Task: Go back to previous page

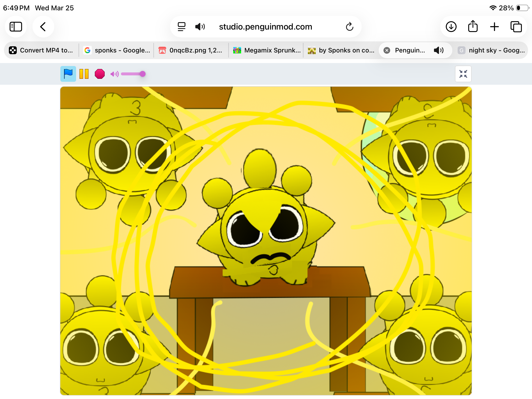Action: tap(43, 27)
